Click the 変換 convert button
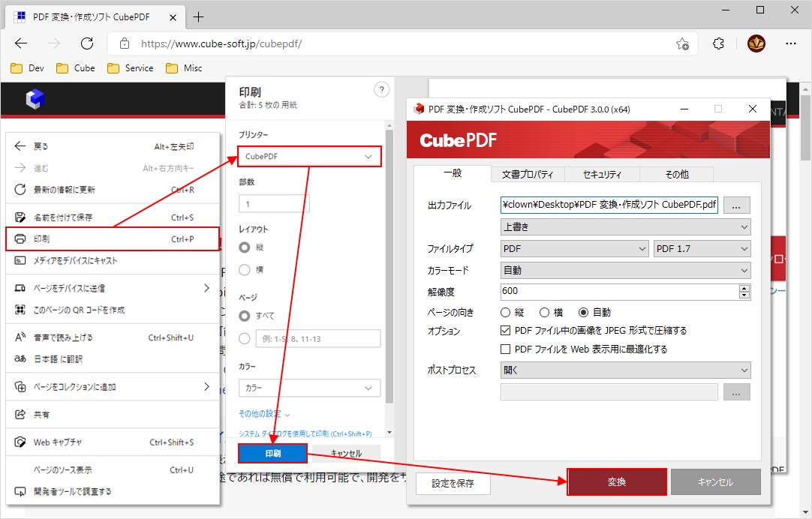This screenshot has height=519, width=812. point(617,481)
